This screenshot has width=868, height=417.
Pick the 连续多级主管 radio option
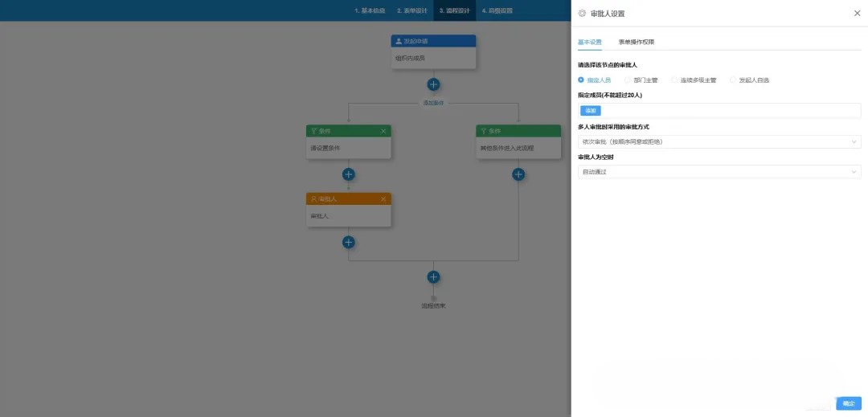pos(674,80)
